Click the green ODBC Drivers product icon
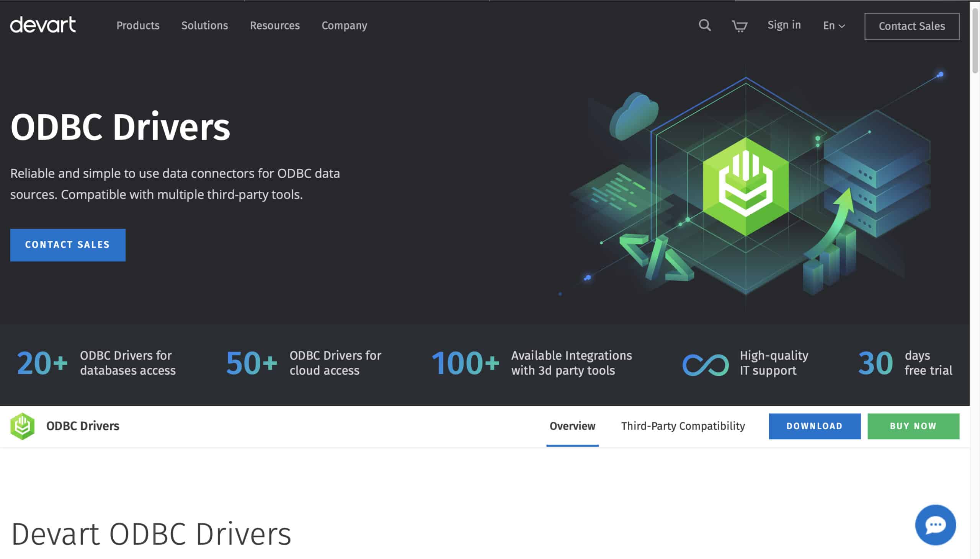Image resolution: width=980 pixels, height=559 pixels. pyautogui.click(x=22, y=426)
